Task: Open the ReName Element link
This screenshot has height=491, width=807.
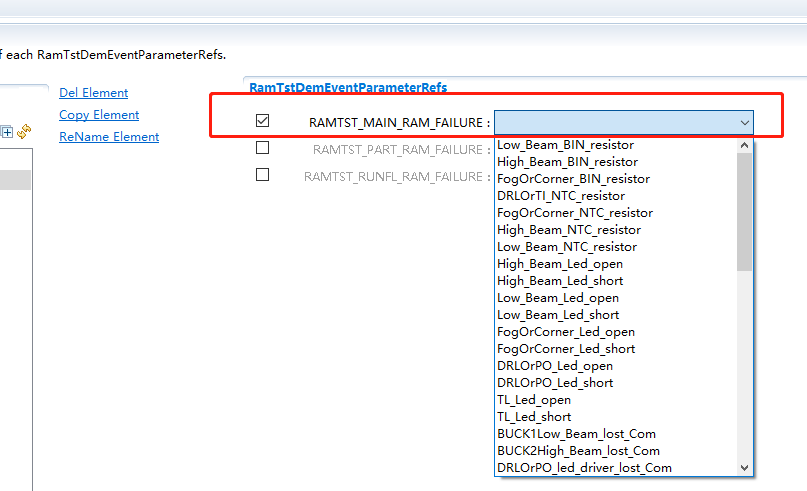Action: [108, 137]
